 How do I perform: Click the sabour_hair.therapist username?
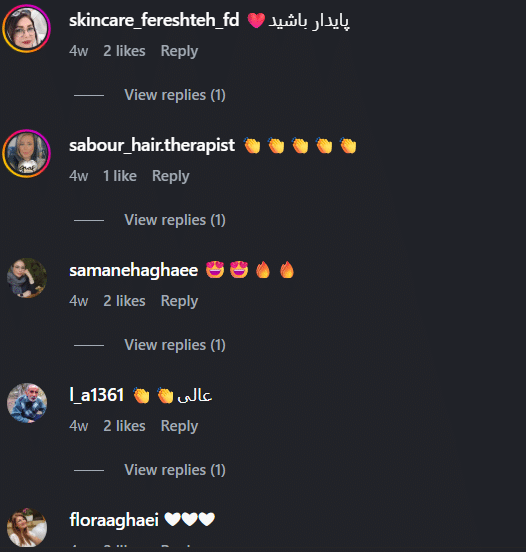[152, 145]
